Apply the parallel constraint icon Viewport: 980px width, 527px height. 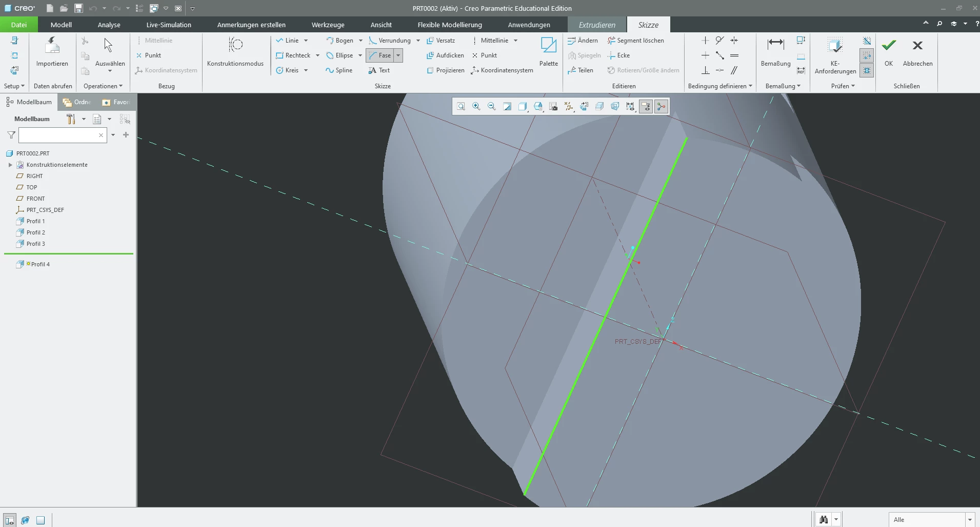click(x=734, y=70)
